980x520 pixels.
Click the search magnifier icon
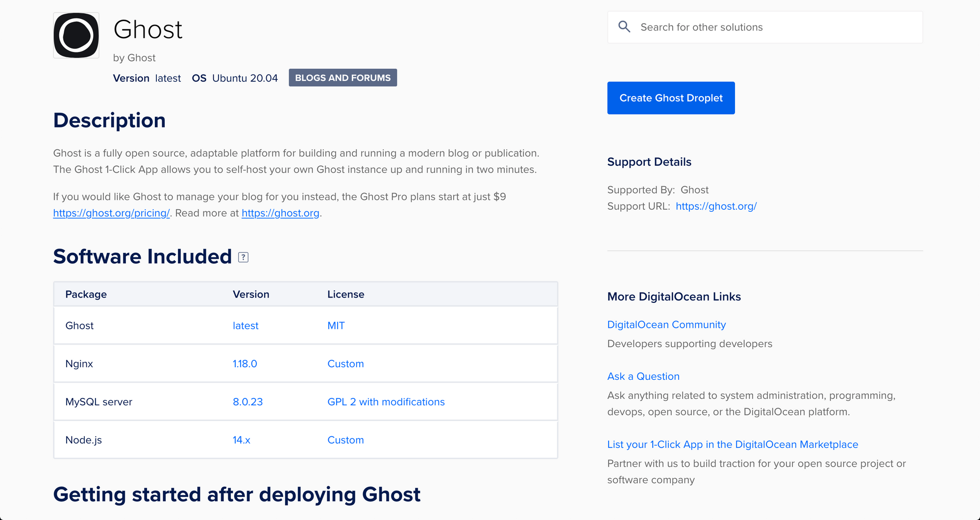(x=624, y=27)
